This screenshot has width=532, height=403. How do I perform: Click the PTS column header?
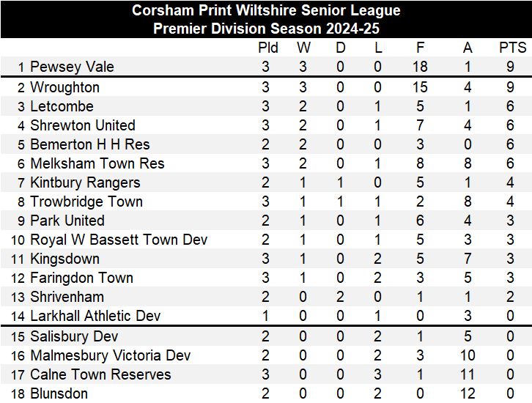coord(513,48)
